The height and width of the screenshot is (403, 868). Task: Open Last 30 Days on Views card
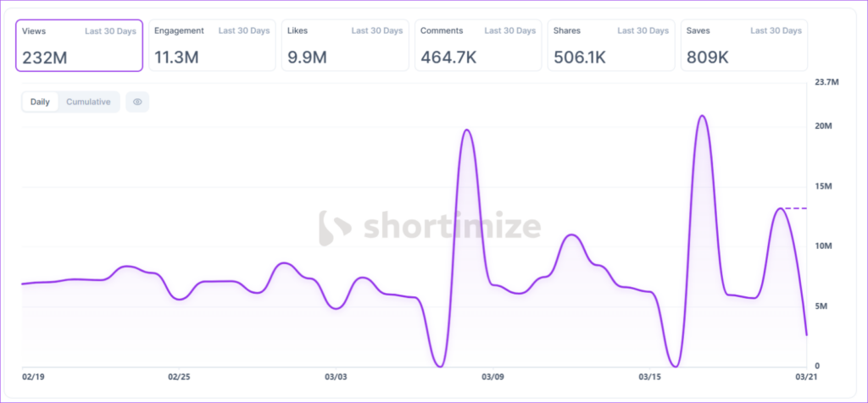tap(110, 31)
